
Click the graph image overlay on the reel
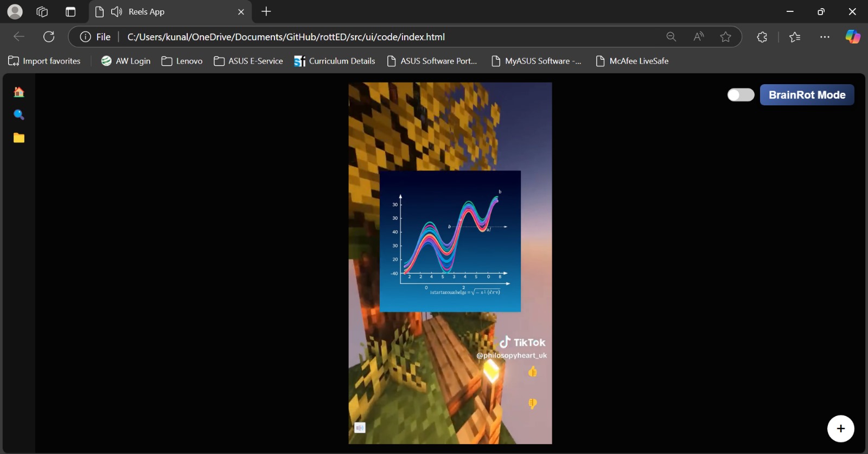click(450, 241)
